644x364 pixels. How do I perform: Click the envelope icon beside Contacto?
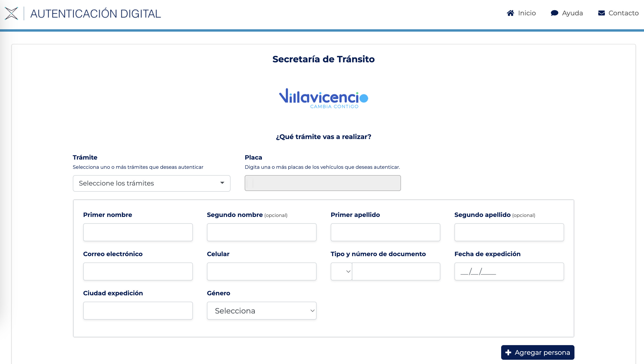point(601,13)
